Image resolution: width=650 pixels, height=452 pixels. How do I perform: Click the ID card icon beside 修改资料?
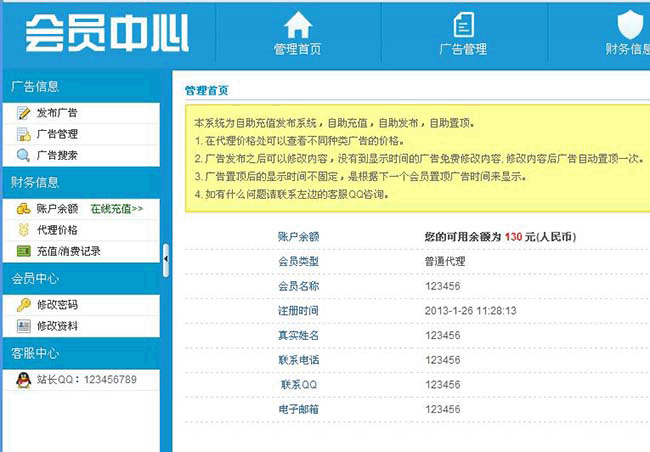pos(23,326)
